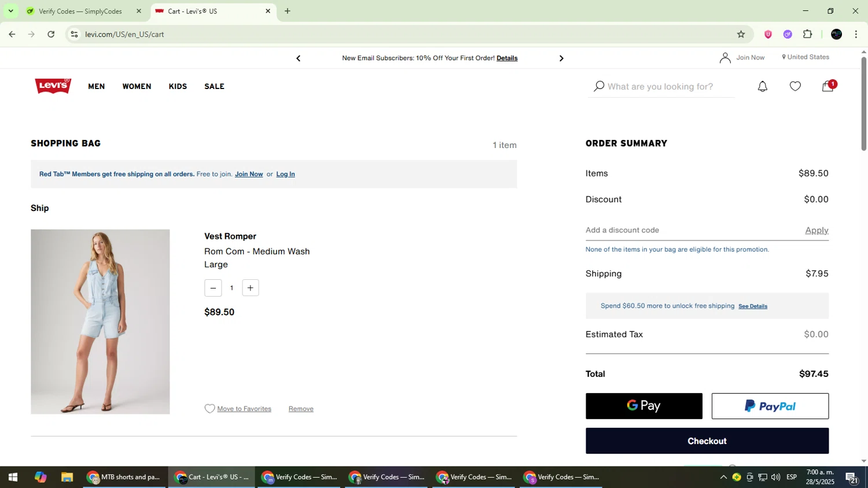The width and height of the screenshot is (868, 488).
Task: Open the volume control in system tray
Action: tap(775, 477)
